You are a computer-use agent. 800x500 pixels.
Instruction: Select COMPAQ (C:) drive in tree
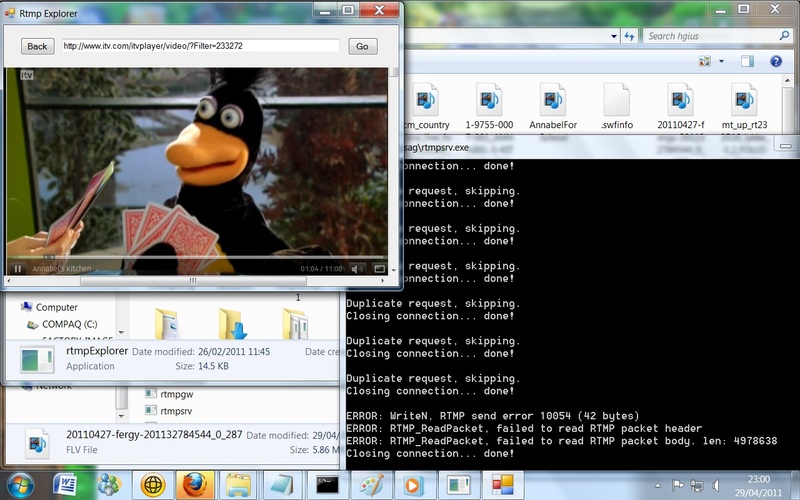click(x=62, y=324)
